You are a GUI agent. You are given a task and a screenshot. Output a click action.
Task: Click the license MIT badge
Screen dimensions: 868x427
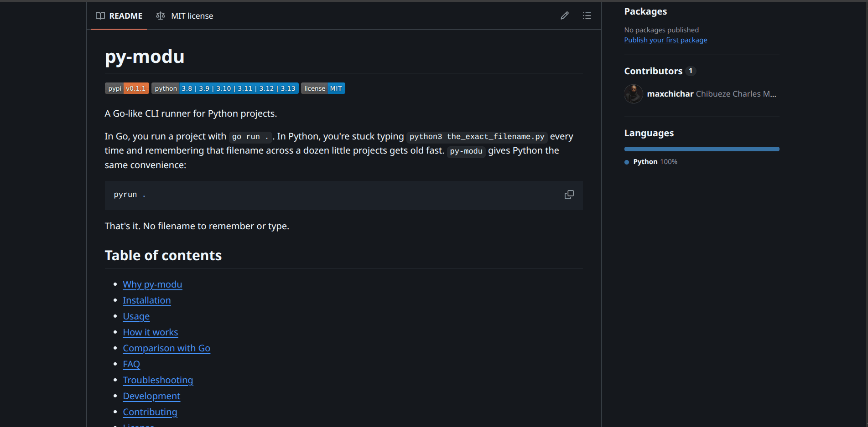(323, 88)
